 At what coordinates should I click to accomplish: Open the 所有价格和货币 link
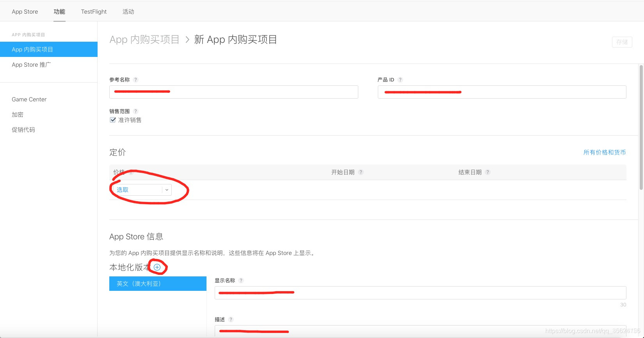click(605, 152)
